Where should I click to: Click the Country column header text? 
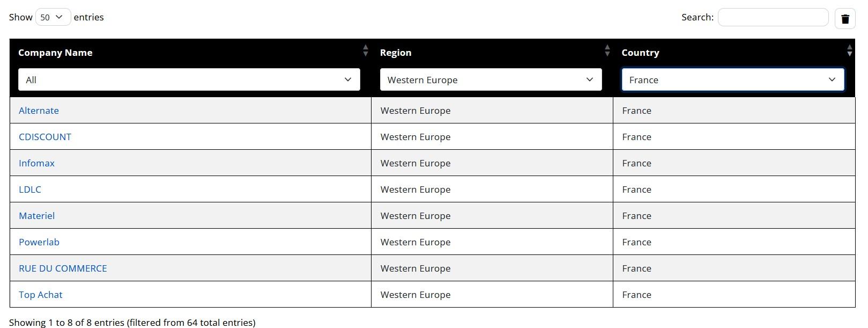[x=640, y=53]
